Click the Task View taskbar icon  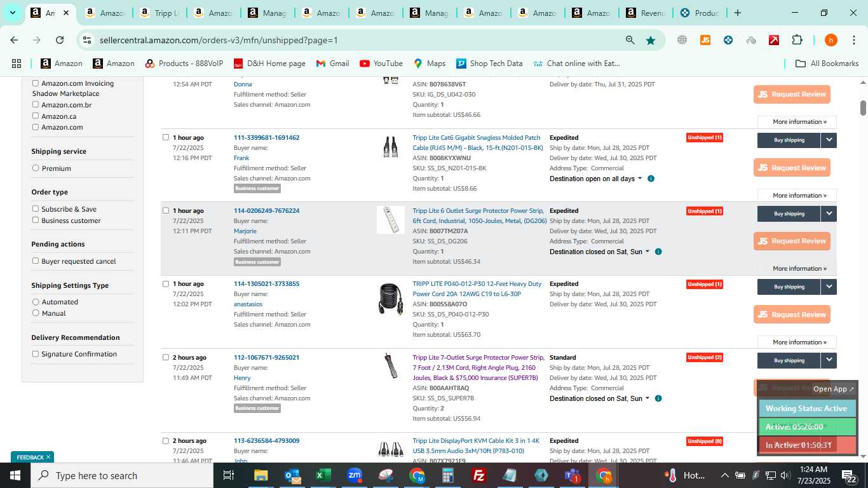[x=229, y=475]
